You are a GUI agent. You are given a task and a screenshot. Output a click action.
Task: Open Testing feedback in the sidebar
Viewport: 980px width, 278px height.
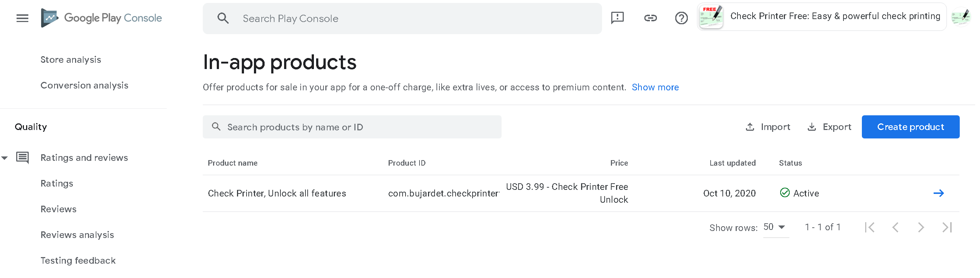[x=78, y=260]
